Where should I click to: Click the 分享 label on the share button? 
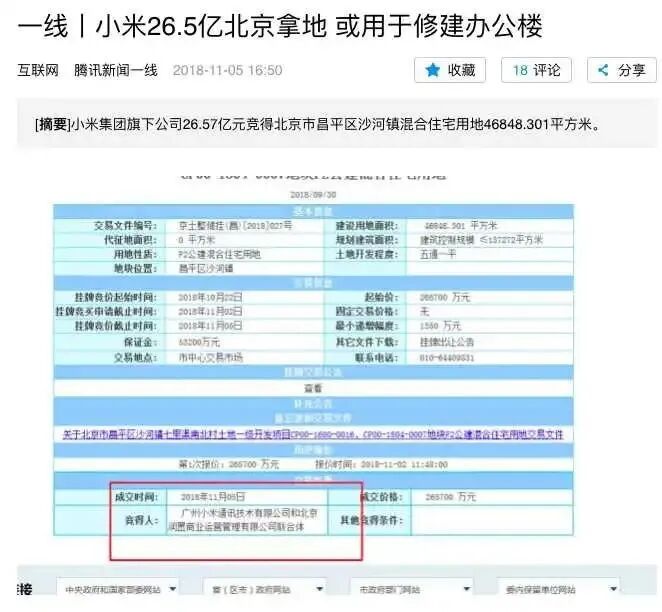(x=632, y=70)
